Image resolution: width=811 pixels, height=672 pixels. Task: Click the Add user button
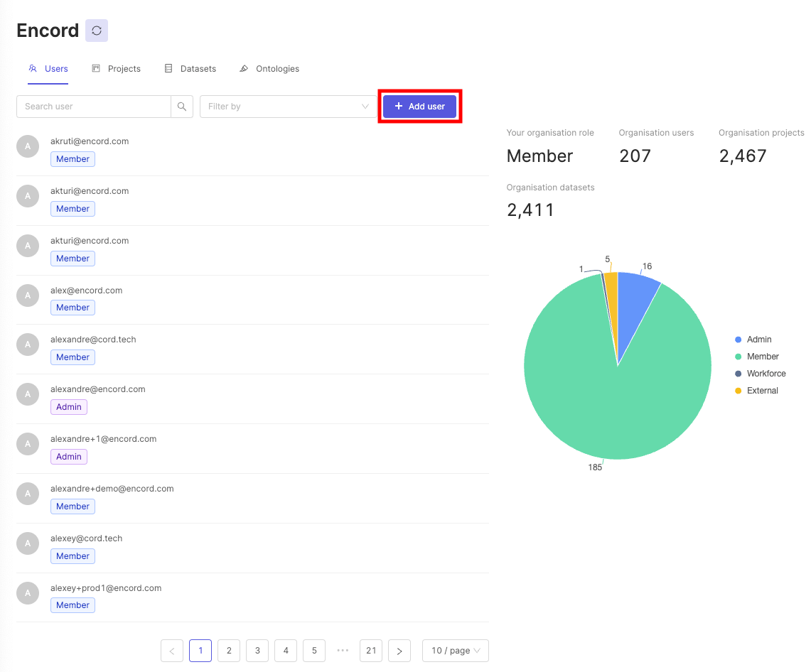(420, 106)
